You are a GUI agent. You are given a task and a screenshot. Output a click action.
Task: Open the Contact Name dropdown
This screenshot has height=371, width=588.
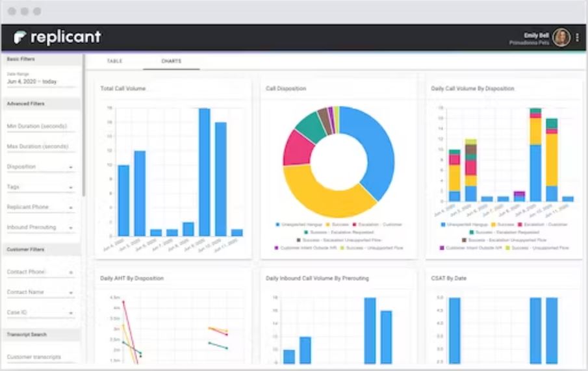[x=40, y=292]
